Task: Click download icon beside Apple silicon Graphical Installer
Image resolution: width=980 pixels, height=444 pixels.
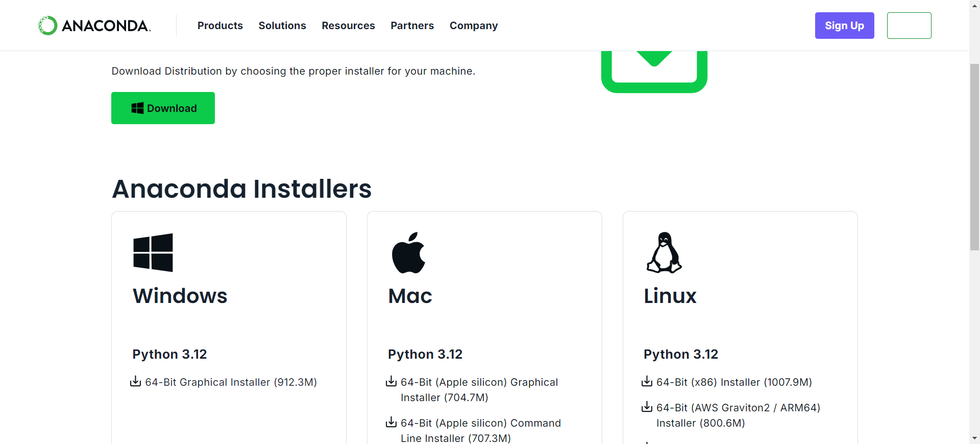Action: [391, 382]
